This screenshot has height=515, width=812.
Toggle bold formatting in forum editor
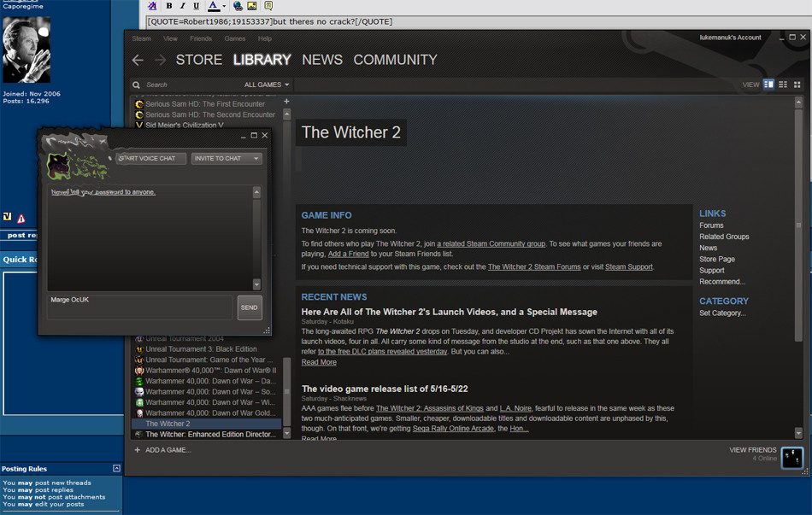click(169, 6)
